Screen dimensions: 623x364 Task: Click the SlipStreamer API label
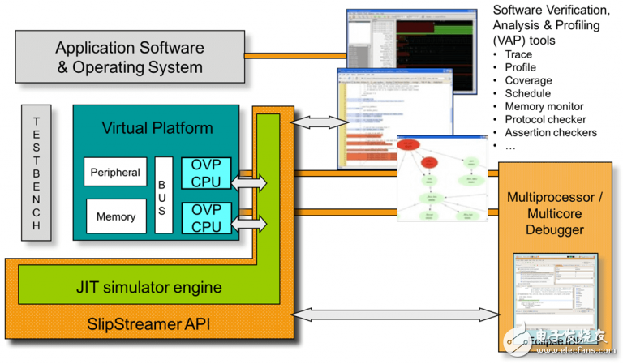pyautogui.click(x=148, y=326)
